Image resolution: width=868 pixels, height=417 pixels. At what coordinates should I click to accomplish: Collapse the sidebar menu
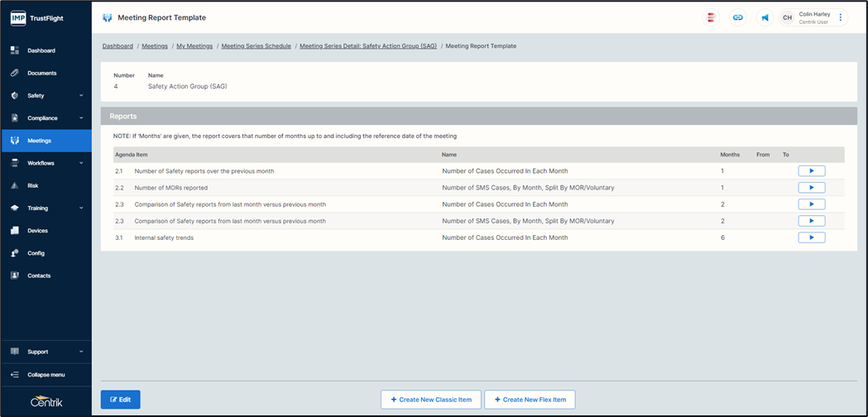[x=46, y=375]
